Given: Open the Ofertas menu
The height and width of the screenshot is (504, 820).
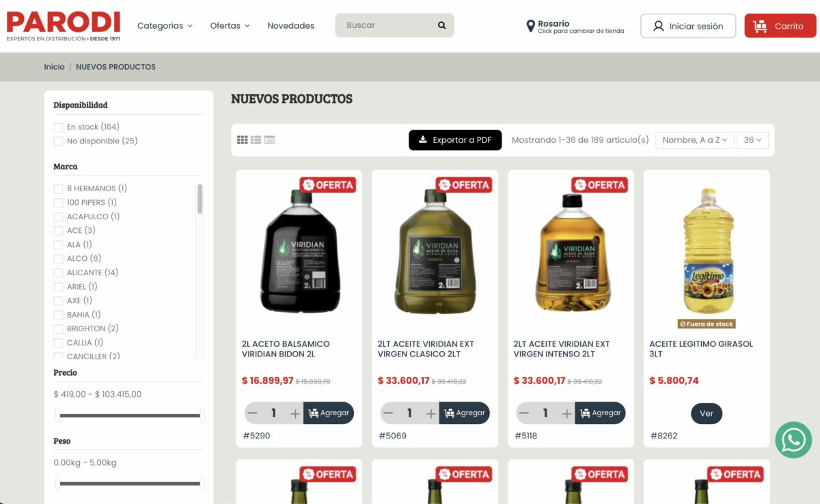Looking at the screenshot, I should coord(230,26).
